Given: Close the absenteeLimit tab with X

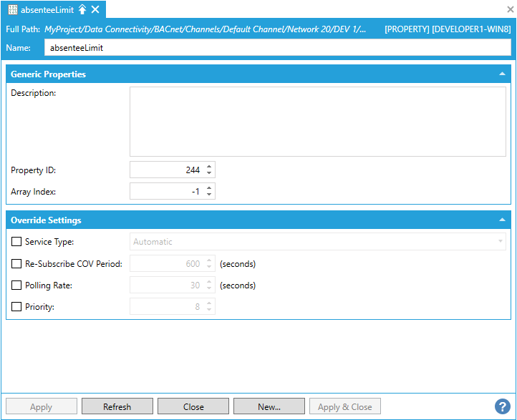Looking at the screenshot, I should click(x=95, y=9).
